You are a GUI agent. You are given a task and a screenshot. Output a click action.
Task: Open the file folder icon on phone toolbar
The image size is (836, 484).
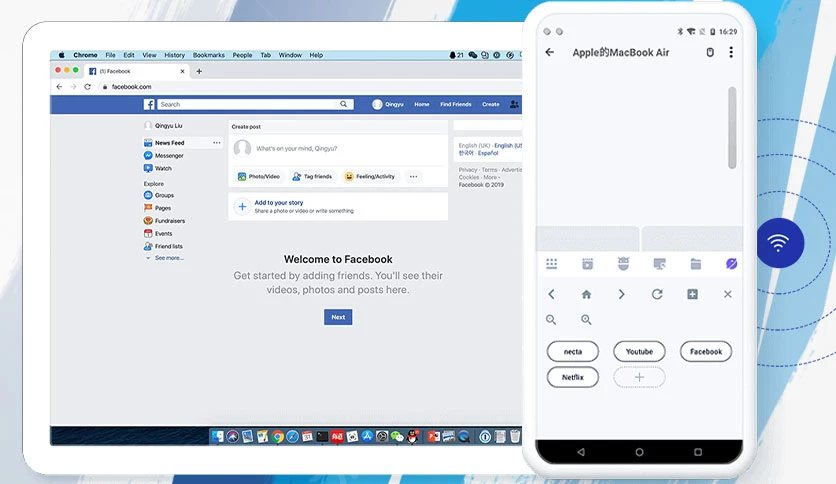tap(696, 264)
